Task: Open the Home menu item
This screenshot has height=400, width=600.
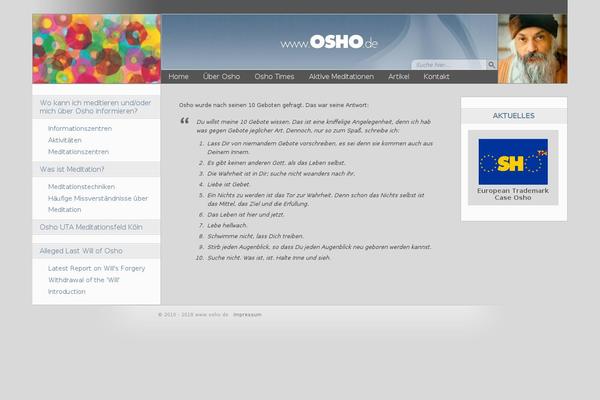Action: [x=178, y=77]
